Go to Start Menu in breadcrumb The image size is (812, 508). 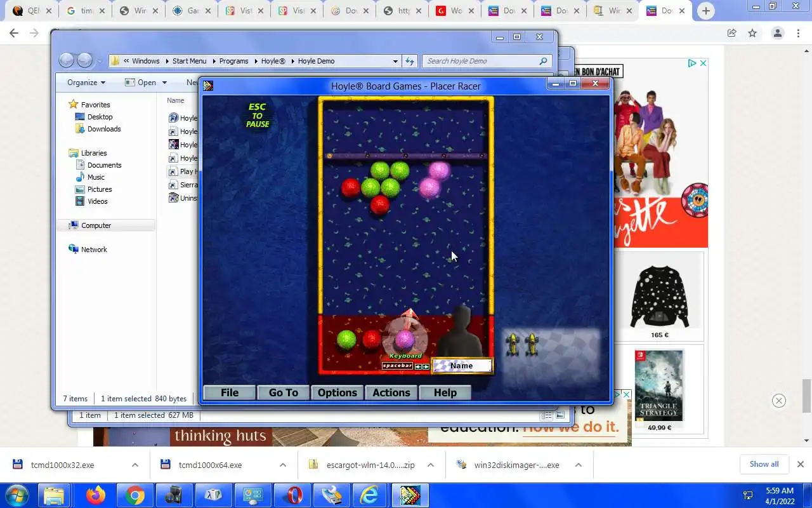point(189,61)
